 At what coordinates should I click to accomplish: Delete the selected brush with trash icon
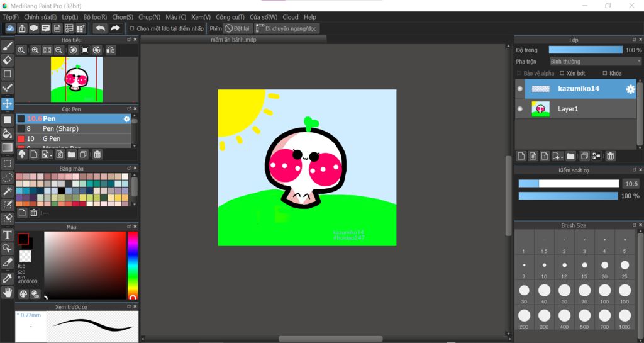(97, 154)
